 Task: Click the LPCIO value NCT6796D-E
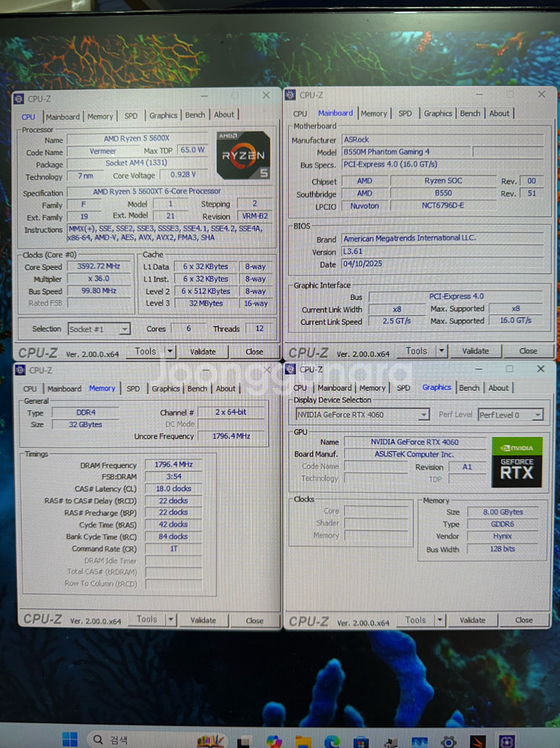(443, 205)
